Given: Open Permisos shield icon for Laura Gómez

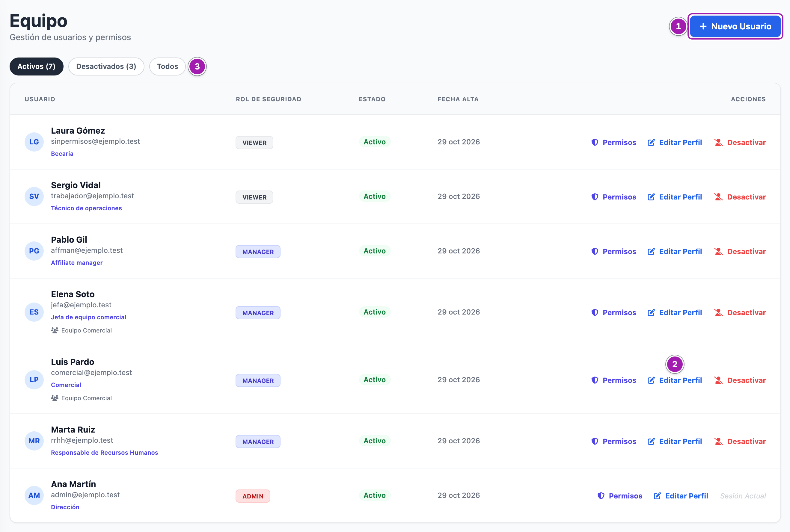Looking at the screenshot, I should coord(595,143).
